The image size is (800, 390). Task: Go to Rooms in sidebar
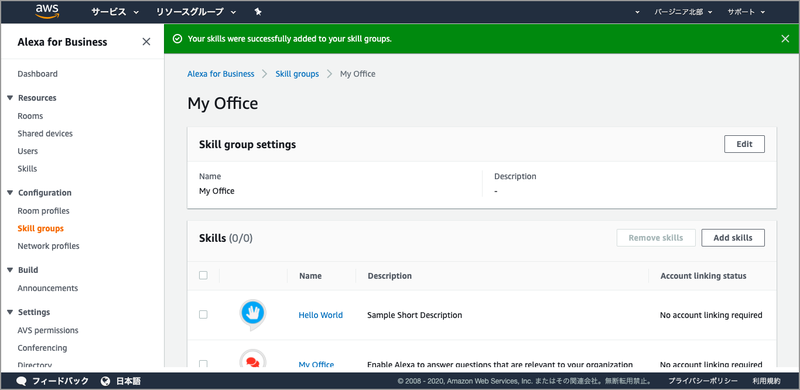[x=30, y=116]
